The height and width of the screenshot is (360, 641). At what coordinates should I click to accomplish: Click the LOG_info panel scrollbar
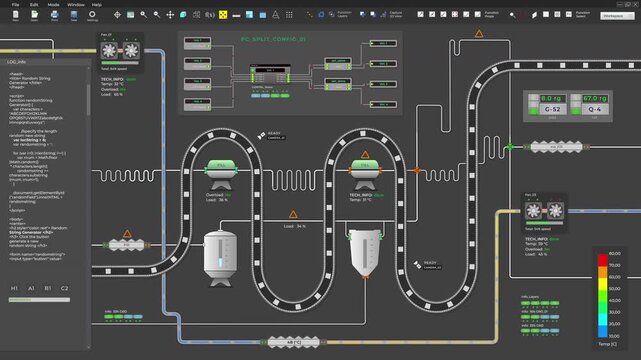point(88,100)
